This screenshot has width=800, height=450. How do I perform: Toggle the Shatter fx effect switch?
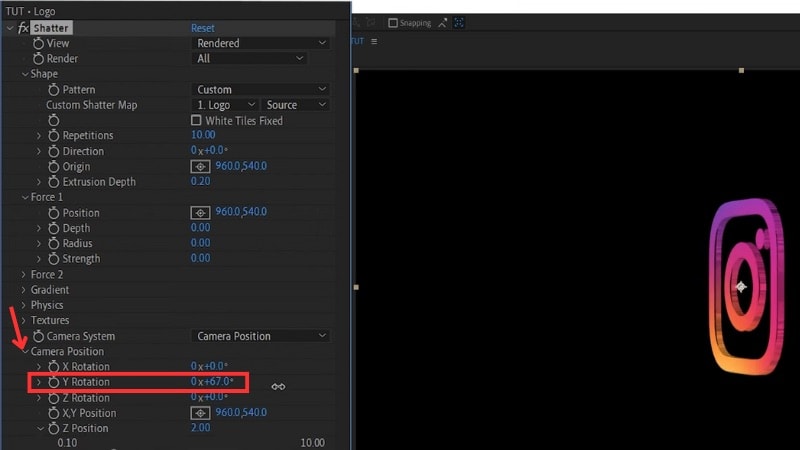pyautogui.click(x=23, y=28)
